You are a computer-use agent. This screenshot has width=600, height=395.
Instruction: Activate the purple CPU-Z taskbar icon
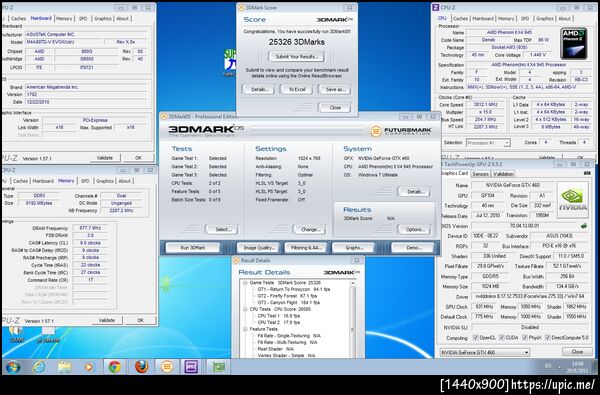pos(191,367)
